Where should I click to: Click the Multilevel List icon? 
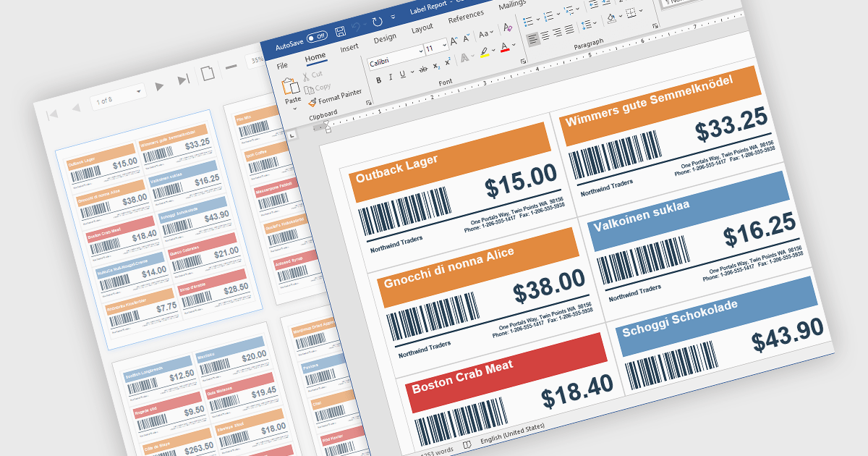(x=569, y=10)
